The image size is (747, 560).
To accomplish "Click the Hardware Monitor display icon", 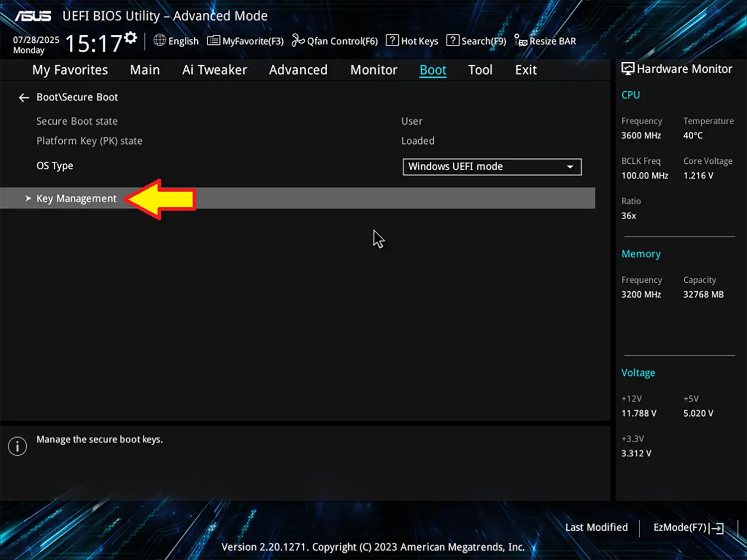I will 628,69.
